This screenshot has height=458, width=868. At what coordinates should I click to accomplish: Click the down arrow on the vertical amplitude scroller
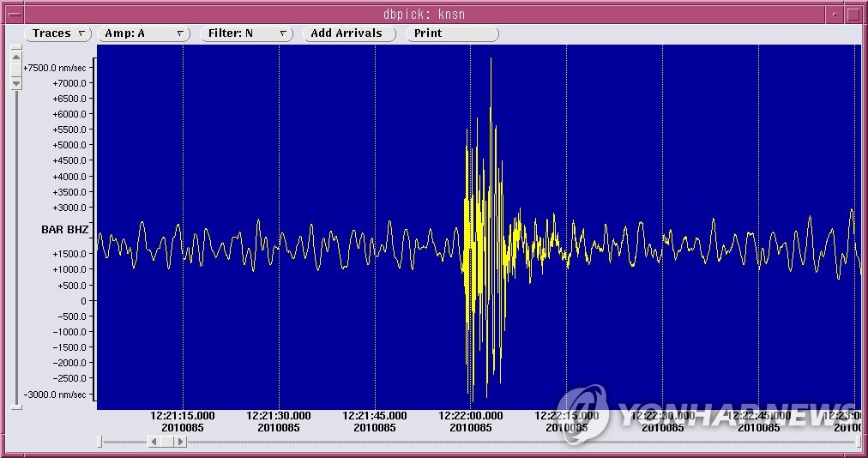[x=15, y=83]
